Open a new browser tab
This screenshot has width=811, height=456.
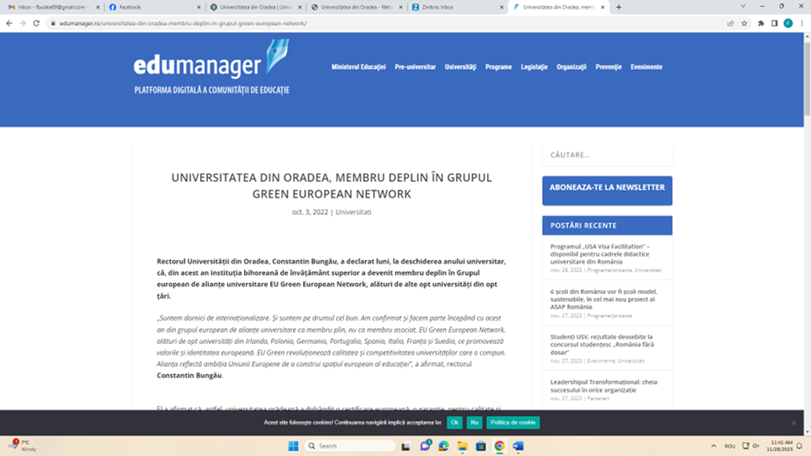pyautogui.click(x=619, y=7)
